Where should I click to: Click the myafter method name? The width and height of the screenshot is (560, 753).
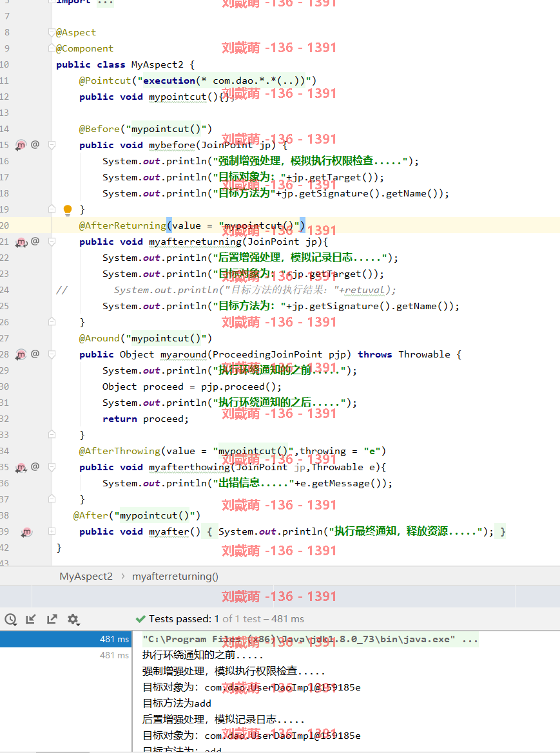(x=169, y=531)
